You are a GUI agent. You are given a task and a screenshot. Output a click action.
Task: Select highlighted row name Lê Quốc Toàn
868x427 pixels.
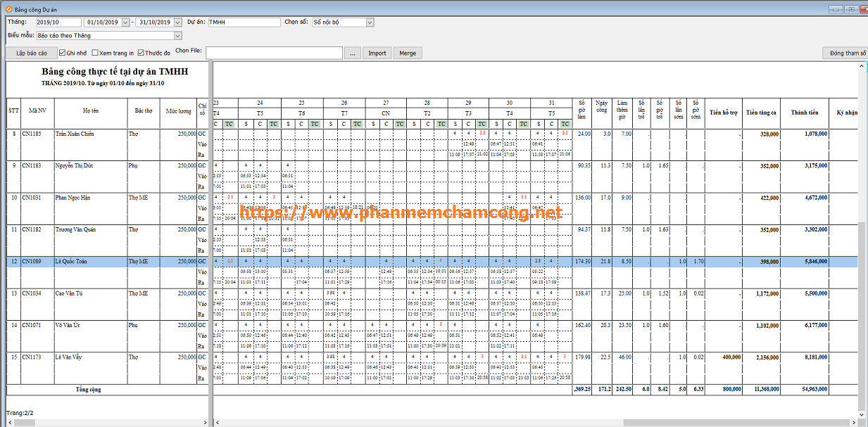coord(72,262)
